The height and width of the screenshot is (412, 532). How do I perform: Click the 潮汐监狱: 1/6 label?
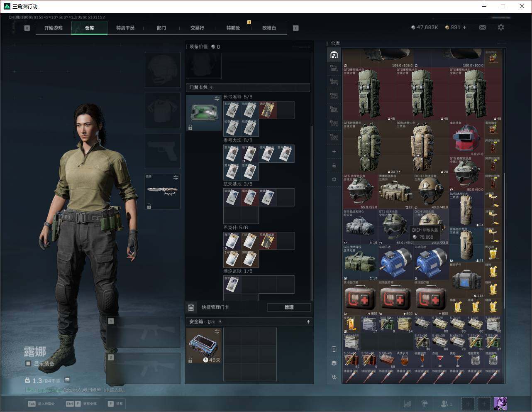(x=238, y=271)
